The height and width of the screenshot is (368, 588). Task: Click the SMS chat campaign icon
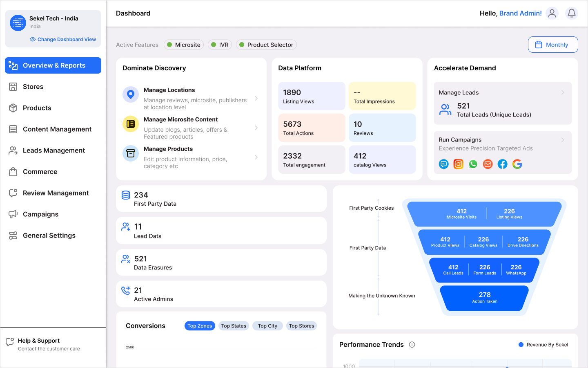(x=444, y=164)
